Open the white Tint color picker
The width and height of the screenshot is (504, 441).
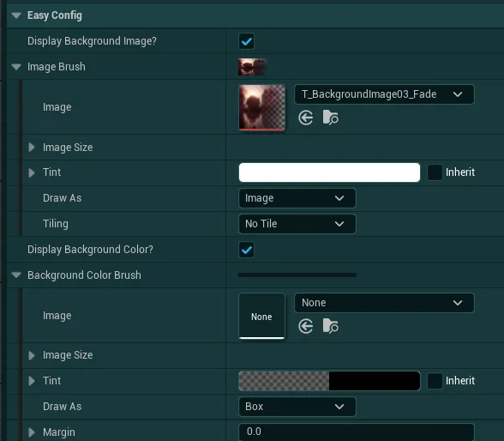coord(329,172)
